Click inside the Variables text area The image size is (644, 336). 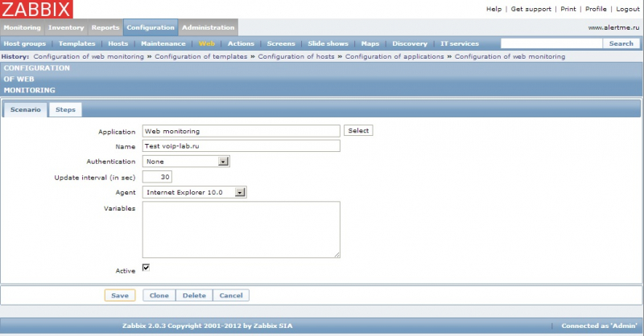coord(241,229)
